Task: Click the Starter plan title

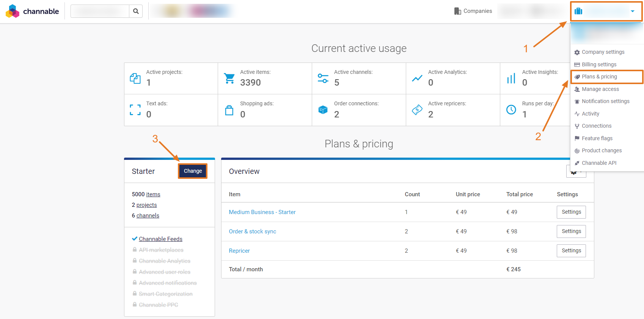Action: point(143,171)
